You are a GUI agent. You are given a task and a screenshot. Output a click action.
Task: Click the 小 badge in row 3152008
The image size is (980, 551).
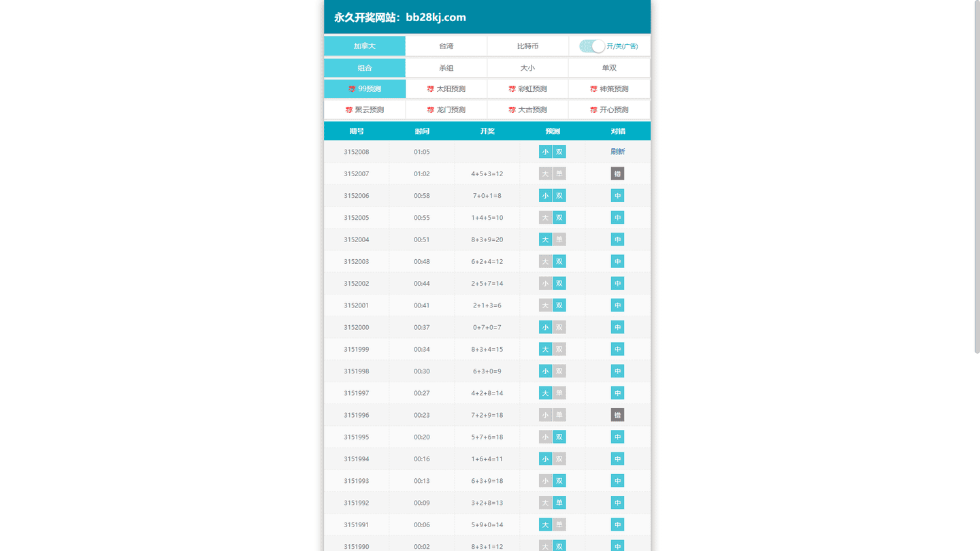(x=545, y=152)
